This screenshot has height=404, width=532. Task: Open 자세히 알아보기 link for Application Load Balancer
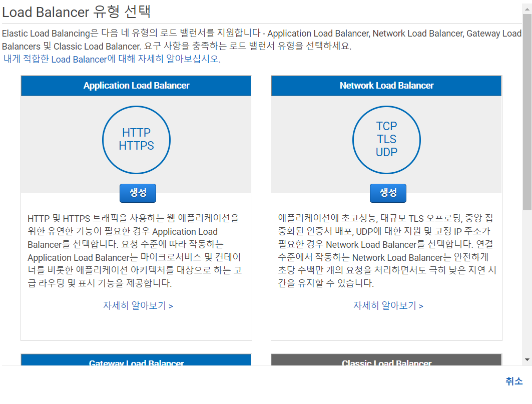138,305
